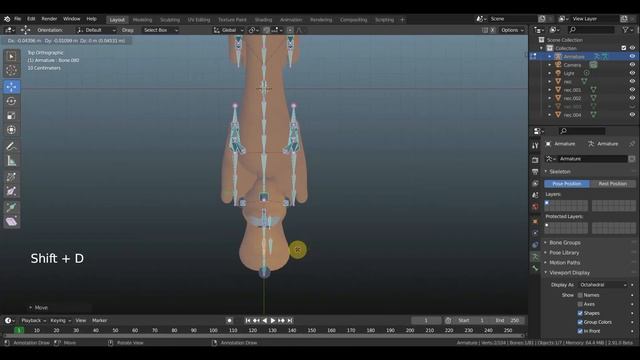
Task: Click the current frame number field
Action: [x=426, y=320]
